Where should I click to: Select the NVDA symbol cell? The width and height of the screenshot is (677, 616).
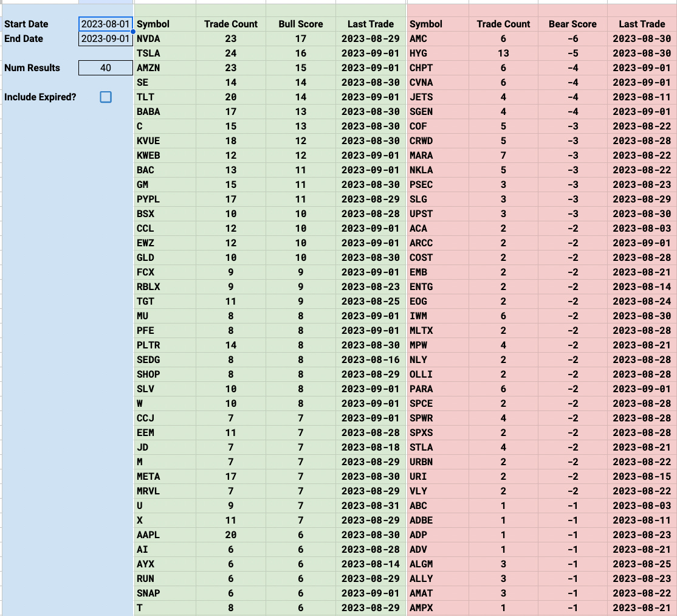(165, 38)
